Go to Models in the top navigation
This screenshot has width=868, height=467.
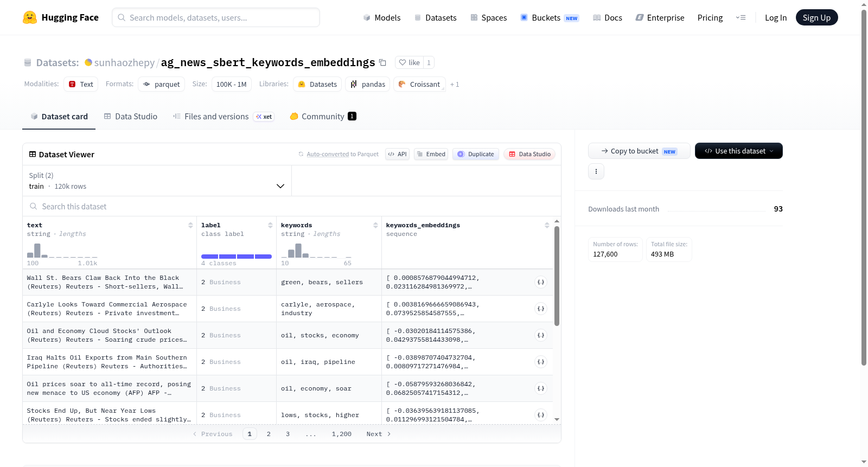pyautogui.click(x=382, y=17)
